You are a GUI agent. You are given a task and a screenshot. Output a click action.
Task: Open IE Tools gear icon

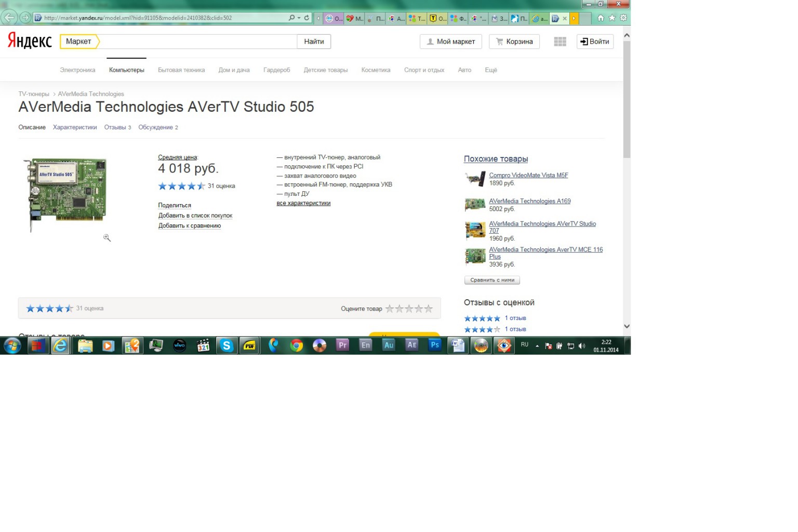tap(623, 18)
